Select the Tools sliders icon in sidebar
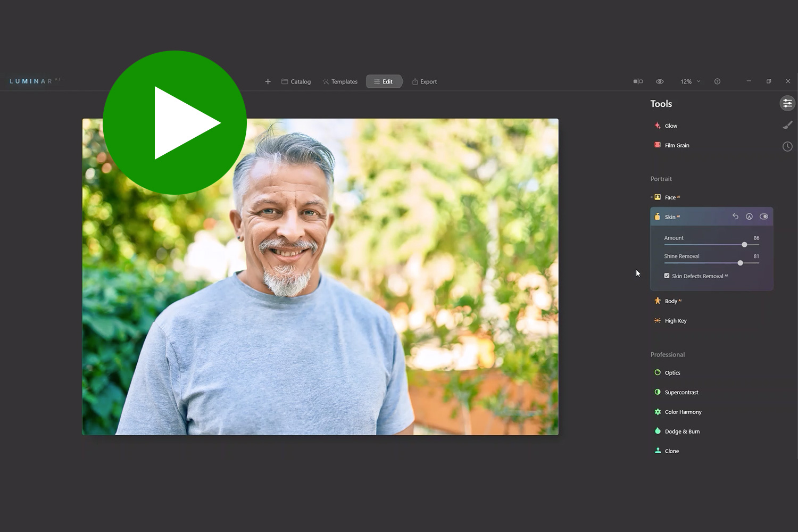This screenshot has height=532, width=798. 787,103
